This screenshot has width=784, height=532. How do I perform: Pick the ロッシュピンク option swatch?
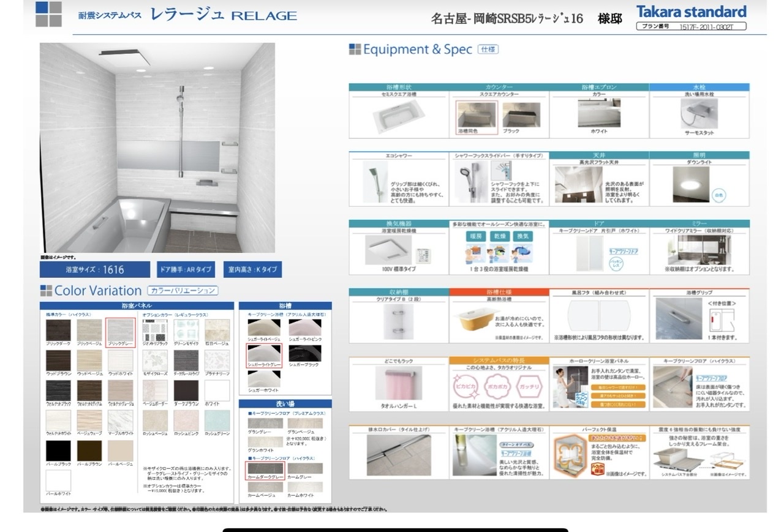coord(186,421)
